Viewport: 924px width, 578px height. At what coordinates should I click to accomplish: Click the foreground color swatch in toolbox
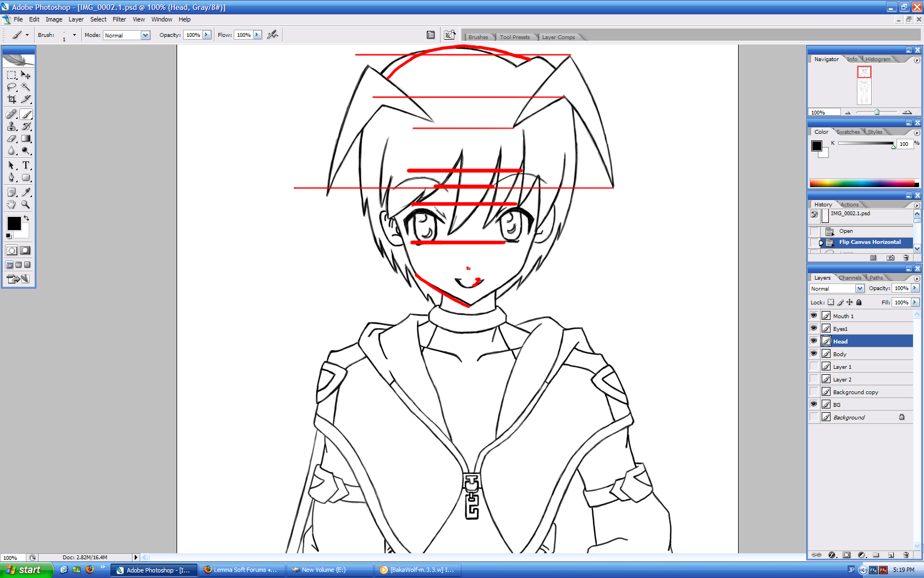pos(14,223)
